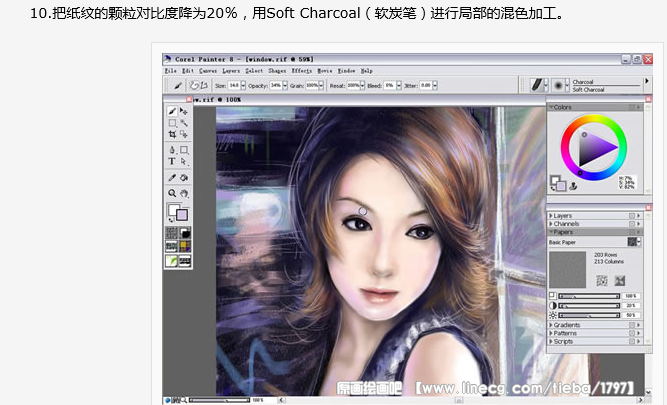This screenshot has height=405, width=667.
Task: Select the Grabber hand tool
Action: [x=184, y=193]
